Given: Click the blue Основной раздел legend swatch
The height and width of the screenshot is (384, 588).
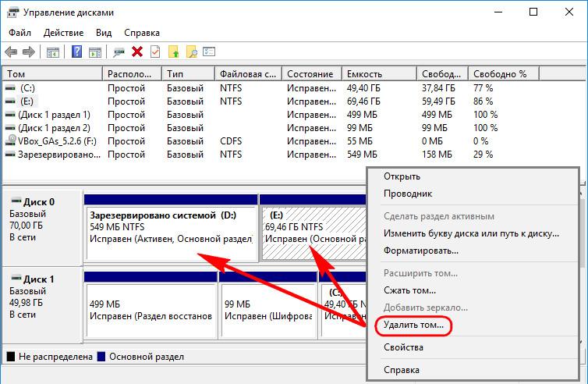Looking at the screenshot, I should (101, 357).
